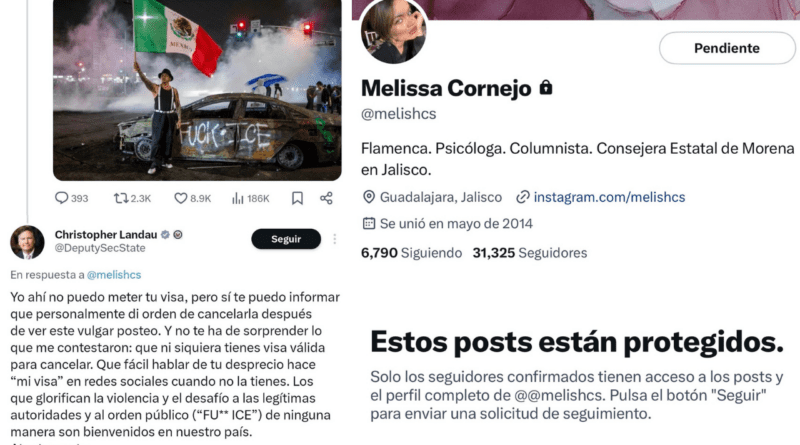
Task: Open the instagram.com/melishcs link
Action: pyautogui.click(x=609, y=197)
